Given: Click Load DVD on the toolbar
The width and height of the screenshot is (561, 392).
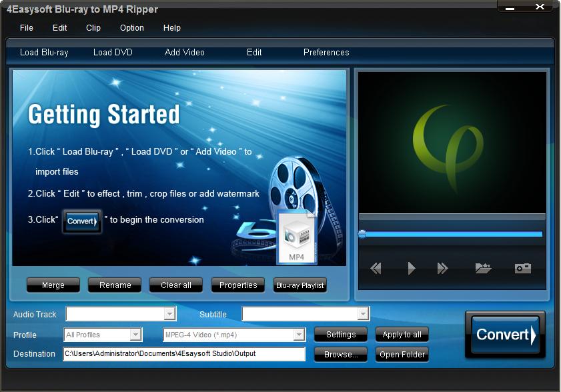Looking at the screenshot, I should tap(113, 52).
